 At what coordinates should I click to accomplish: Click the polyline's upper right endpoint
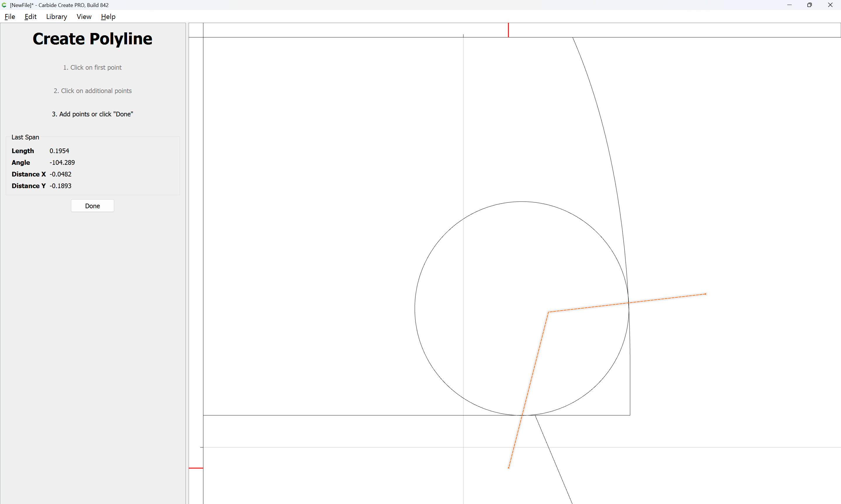[706, 294]
